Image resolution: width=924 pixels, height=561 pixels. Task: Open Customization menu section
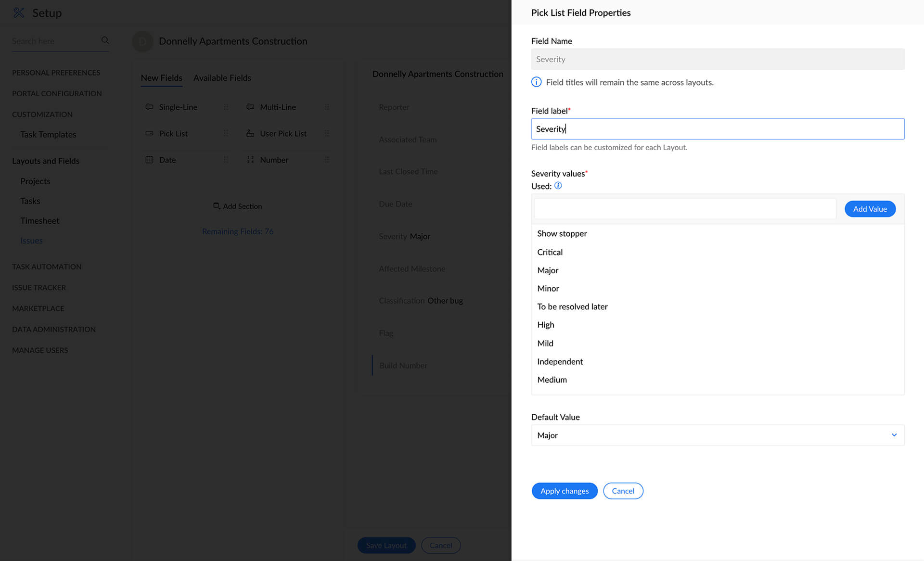42,115
